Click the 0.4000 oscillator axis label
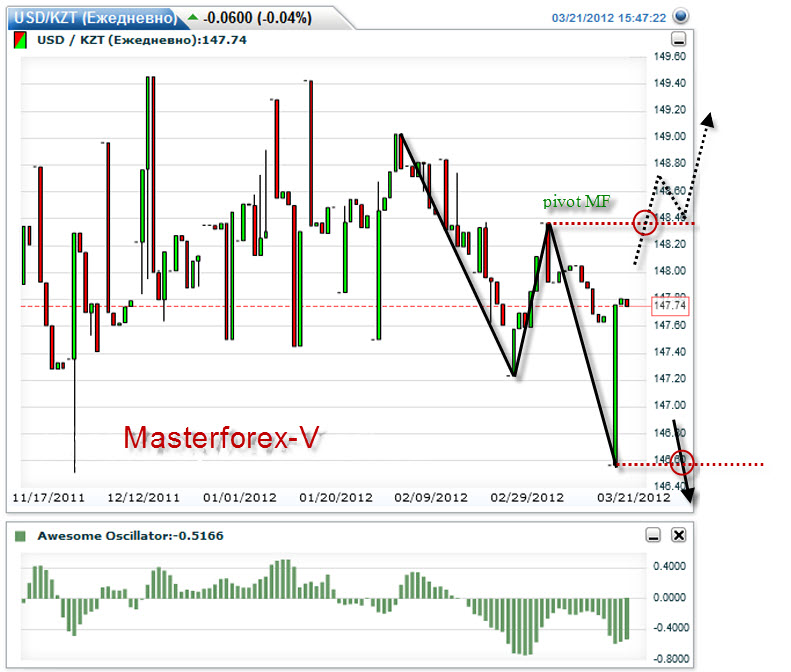The width and height of the screenshot is (791, 672). pos(669,566)
